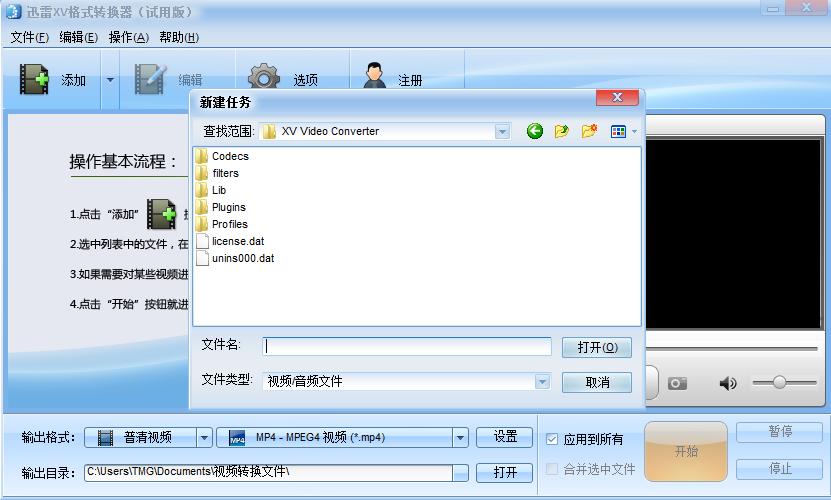Click in the 文件名 text field
The image size is (831, 500).
point(407,347)
